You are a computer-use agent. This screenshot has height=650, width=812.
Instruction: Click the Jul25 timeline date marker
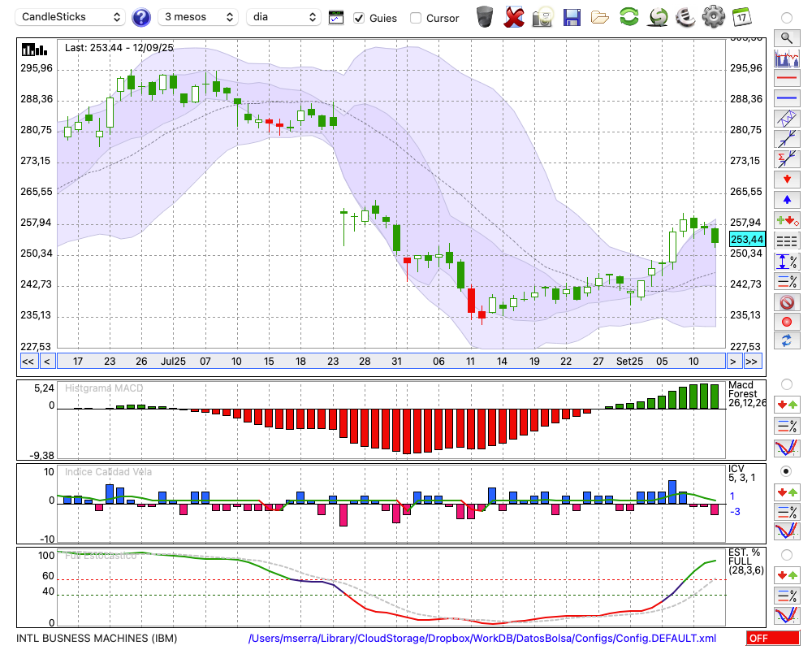tap(173, 362)
